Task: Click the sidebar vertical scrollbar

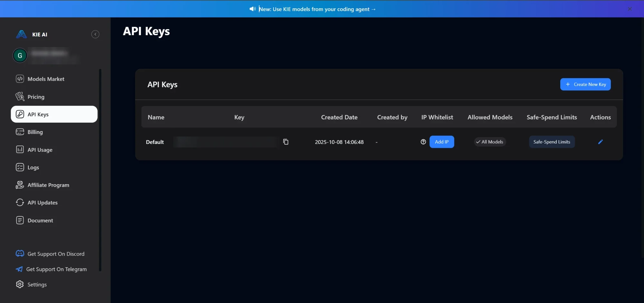Action: pyautogui.click(x=100, y=170)
